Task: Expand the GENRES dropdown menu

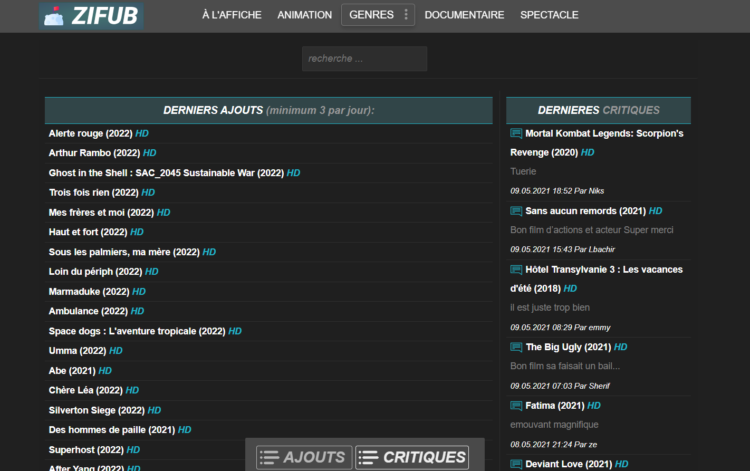Action: (x=377, y=15)
